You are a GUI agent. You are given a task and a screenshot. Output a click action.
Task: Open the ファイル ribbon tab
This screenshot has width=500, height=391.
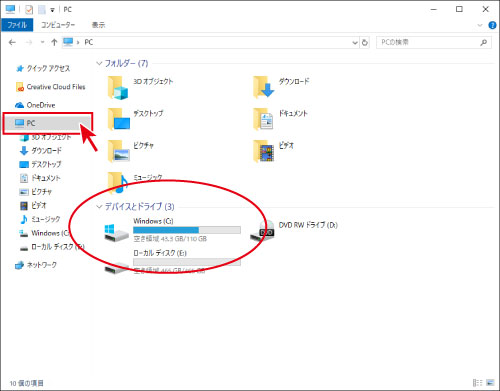[17, 25]
